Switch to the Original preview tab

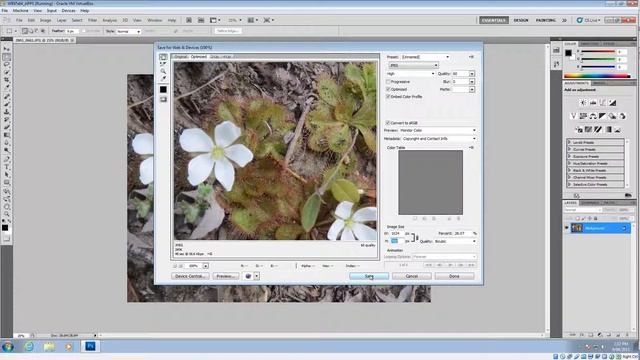(181, 57)
